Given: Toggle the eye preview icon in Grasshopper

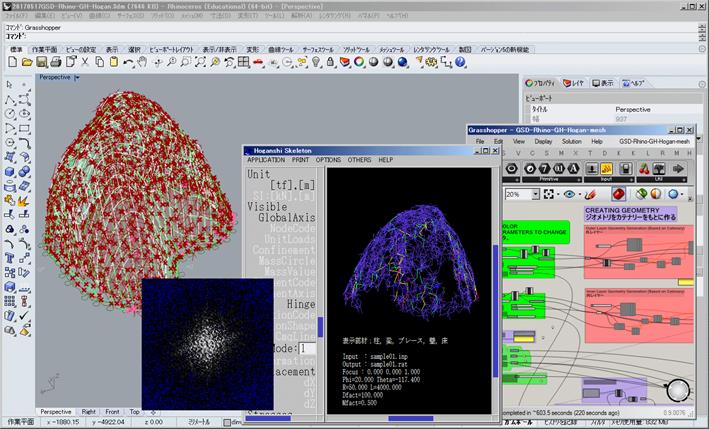Looking at the screenshot, I should [x=569, y=194].
